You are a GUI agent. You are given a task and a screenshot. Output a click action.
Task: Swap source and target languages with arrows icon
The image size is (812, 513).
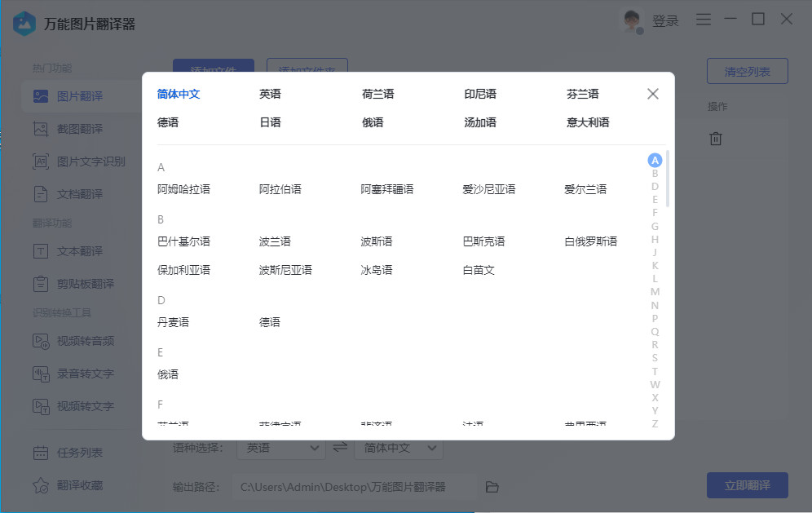[340, 448]
